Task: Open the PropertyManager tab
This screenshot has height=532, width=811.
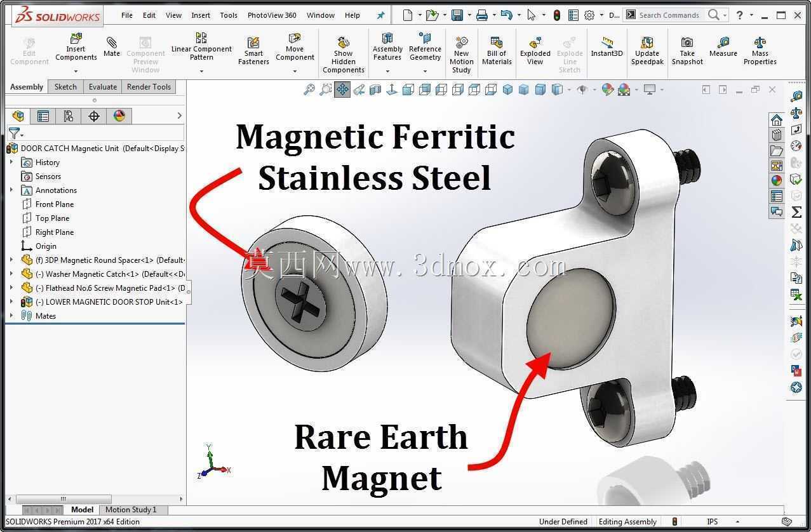Action: pos(43,116)
